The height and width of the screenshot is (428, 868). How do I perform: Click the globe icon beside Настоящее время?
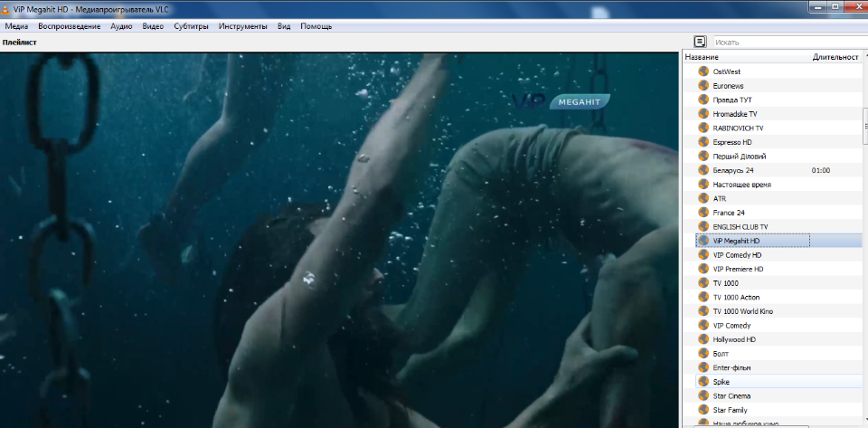click(x=703, y=185)
